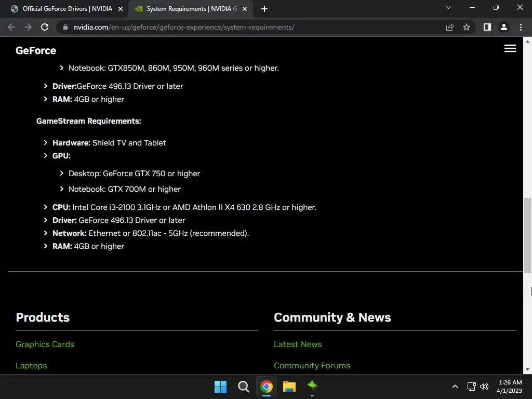Click the address bar URL

(184, 27)
